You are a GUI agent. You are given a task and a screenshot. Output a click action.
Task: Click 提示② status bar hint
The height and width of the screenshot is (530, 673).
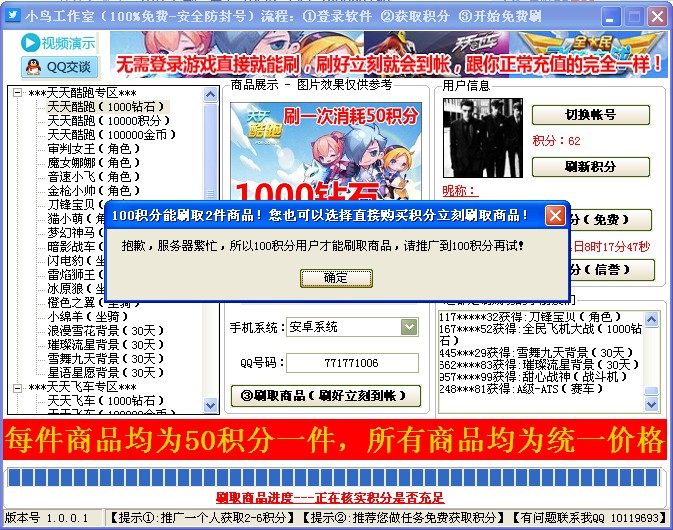(403, 518)
